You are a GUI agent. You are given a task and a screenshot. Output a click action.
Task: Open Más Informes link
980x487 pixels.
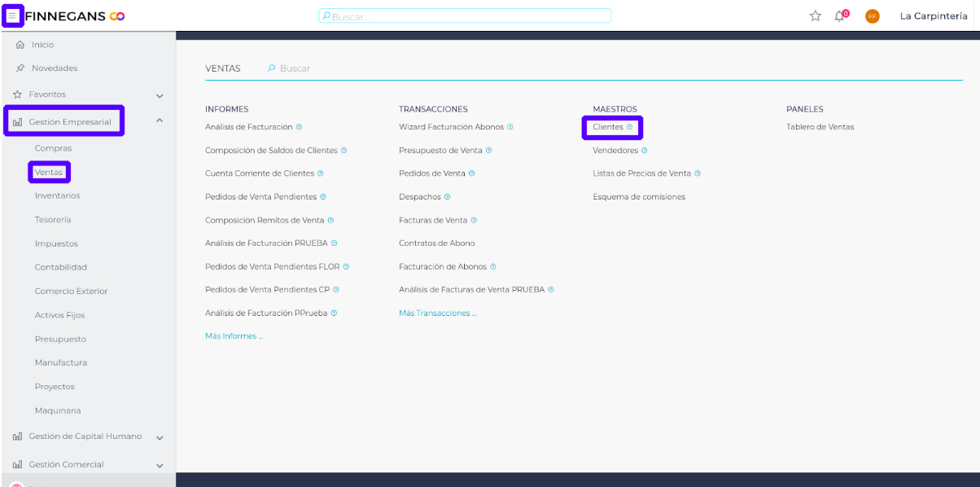(234, 336)
